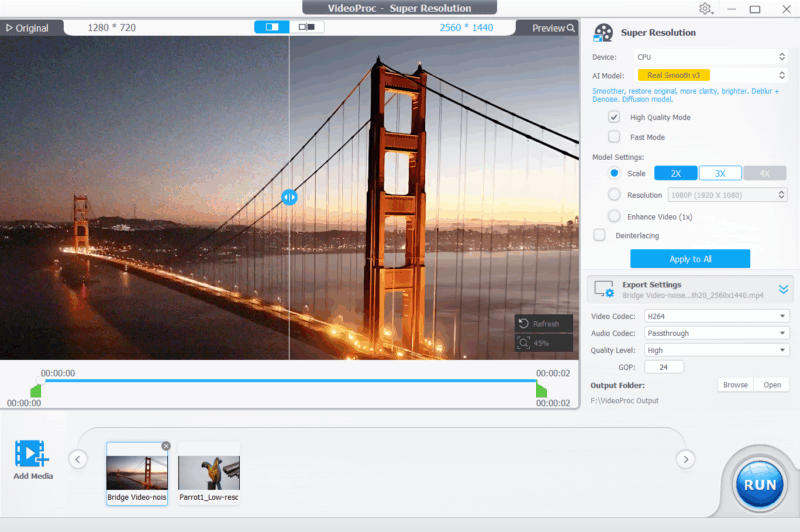Disable High Quality Mode checkbox

(x=614, y=117)
